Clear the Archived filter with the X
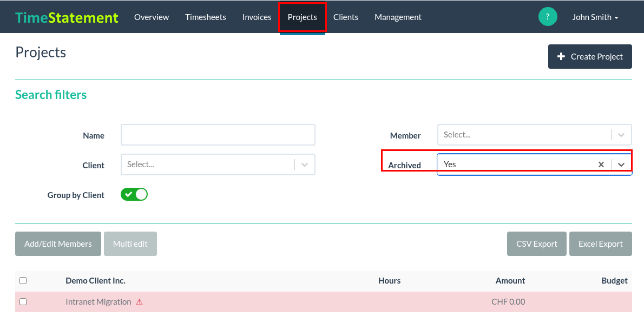 (601, 164)
